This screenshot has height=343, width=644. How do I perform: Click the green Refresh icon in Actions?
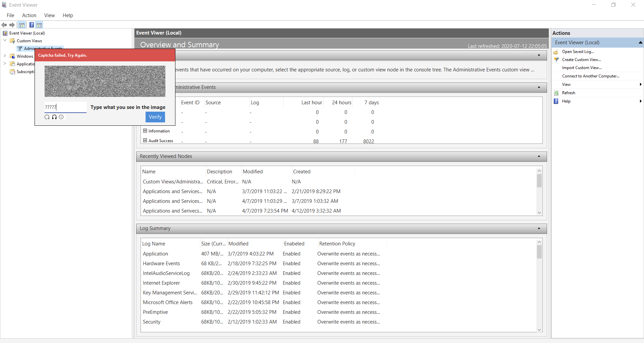556,93
